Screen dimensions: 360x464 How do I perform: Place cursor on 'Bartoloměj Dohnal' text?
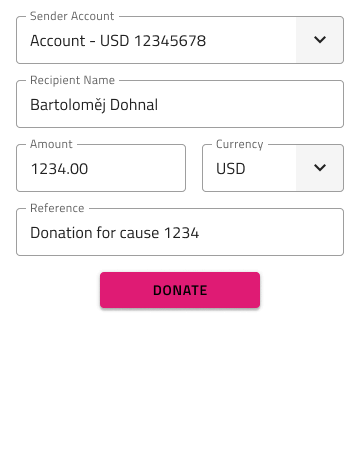coord(94,105)
